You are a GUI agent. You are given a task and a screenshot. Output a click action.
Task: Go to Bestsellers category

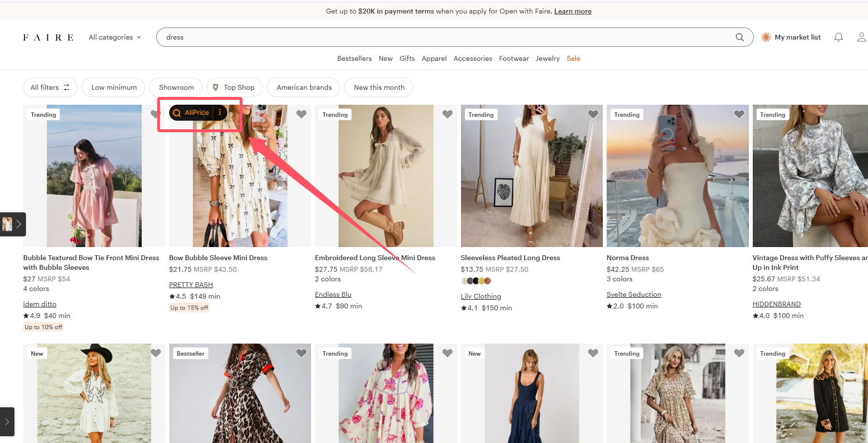tap(354, 58)
